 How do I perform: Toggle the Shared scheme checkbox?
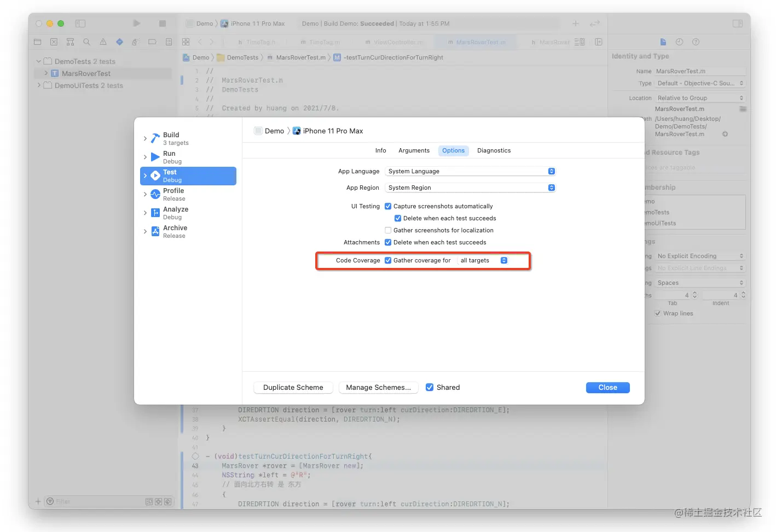[430, 387]
